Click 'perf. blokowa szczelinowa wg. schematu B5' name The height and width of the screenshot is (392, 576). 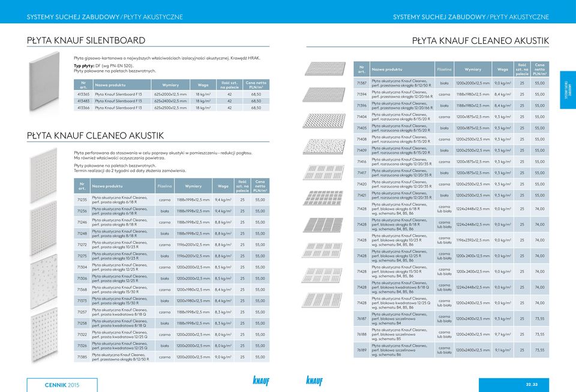click(400, 334)
